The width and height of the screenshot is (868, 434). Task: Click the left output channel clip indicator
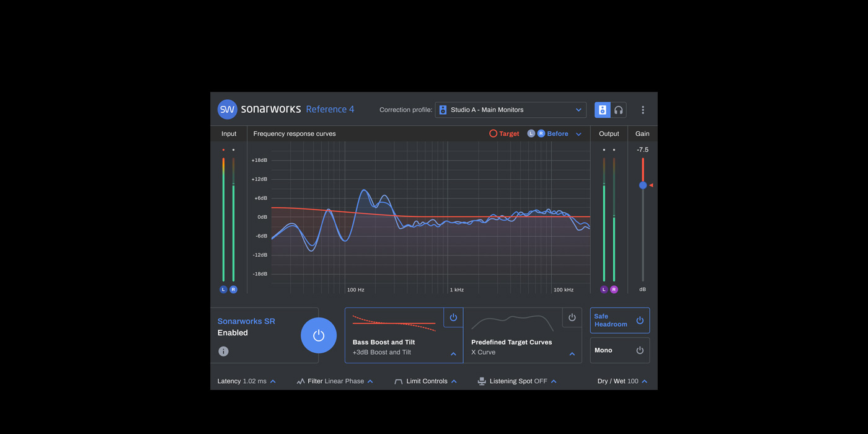[604, 150]
